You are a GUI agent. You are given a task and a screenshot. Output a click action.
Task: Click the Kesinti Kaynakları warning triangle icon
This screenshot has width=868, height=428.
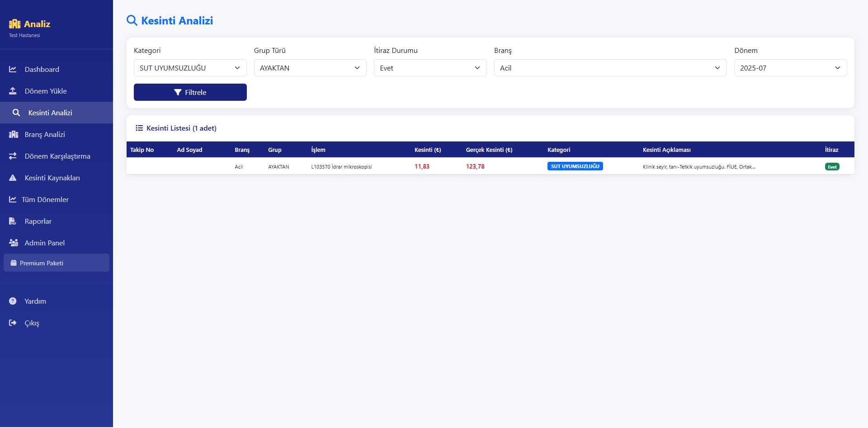point(13,178)
